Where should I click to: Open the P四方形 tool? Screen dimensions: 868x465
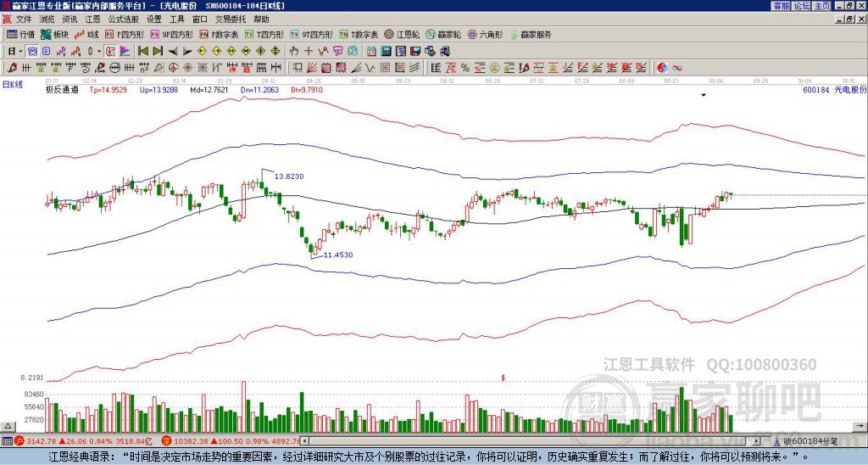pyautogui.click(x=125, y=34)
